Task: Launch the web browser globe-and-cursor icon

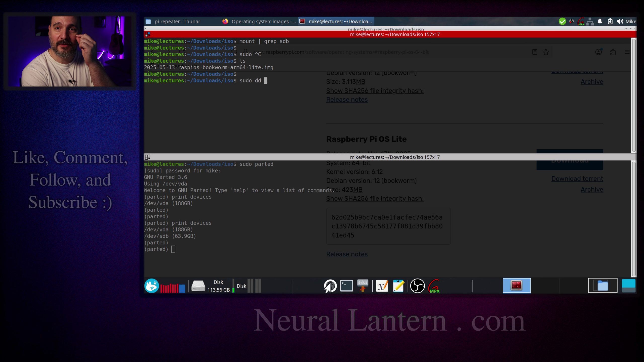Action: tap(330, 286)
